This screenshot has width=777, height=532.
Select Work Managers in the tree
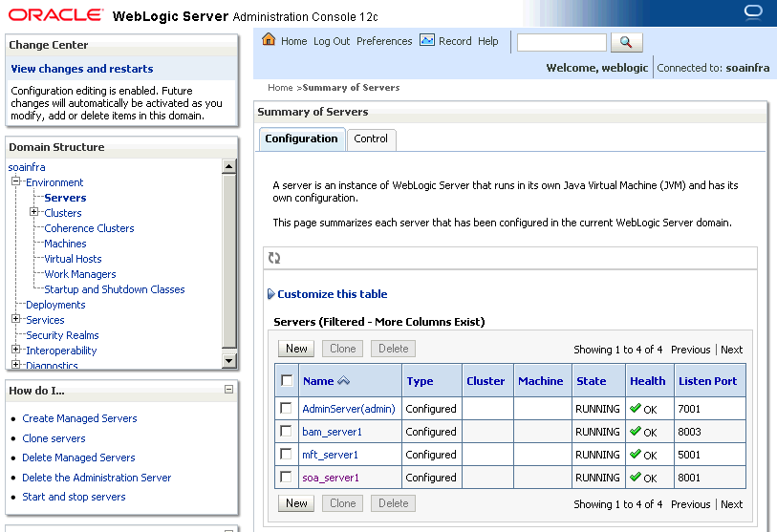(80, 274)
